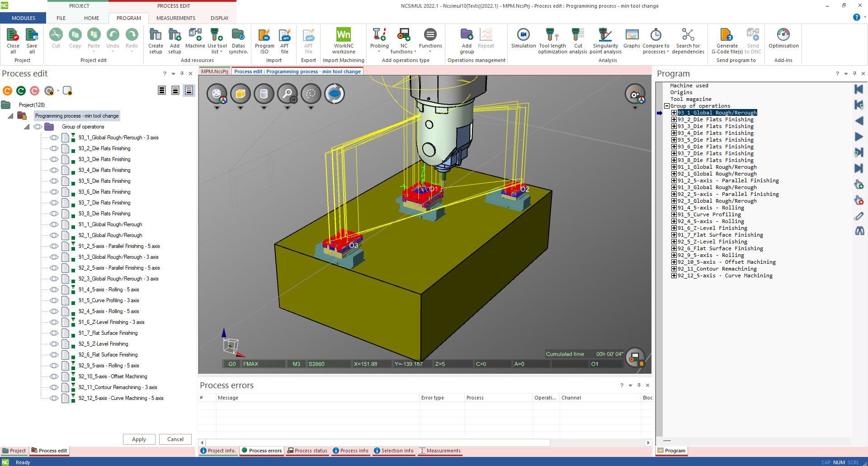Click the Apply button
This screenshot has height=466, width=868.
[139, 439]
